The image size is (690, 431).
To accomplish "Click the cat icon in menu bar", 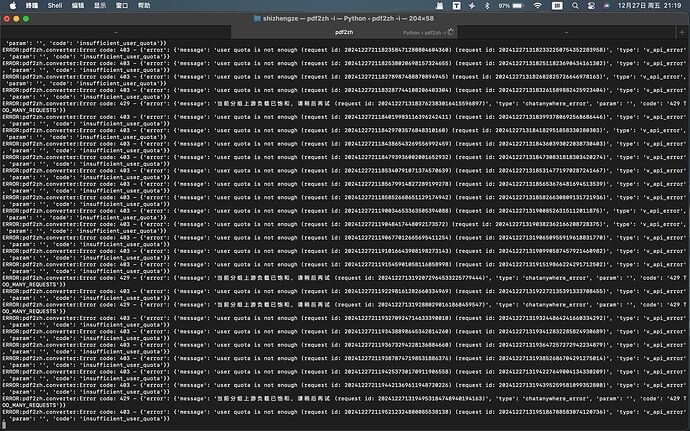I will (439, 5).
